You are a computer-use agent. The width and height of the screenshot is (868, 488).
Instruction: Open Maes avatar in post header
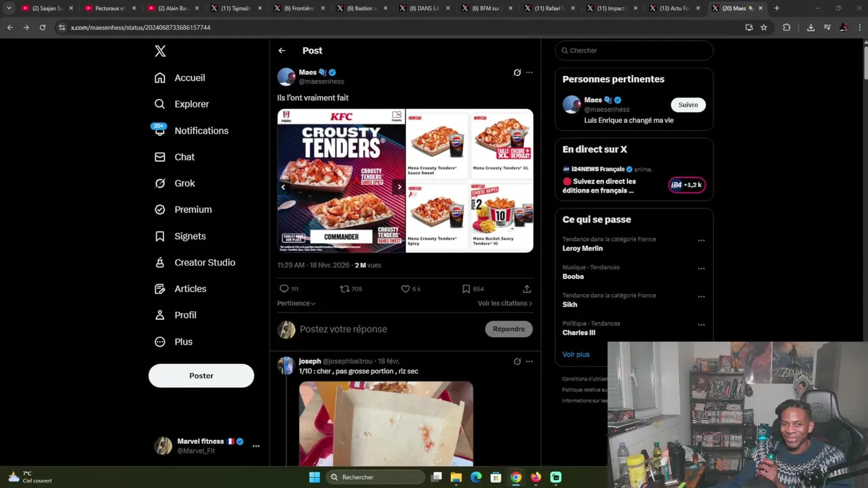pyautogui.click(x=286, y=77)
